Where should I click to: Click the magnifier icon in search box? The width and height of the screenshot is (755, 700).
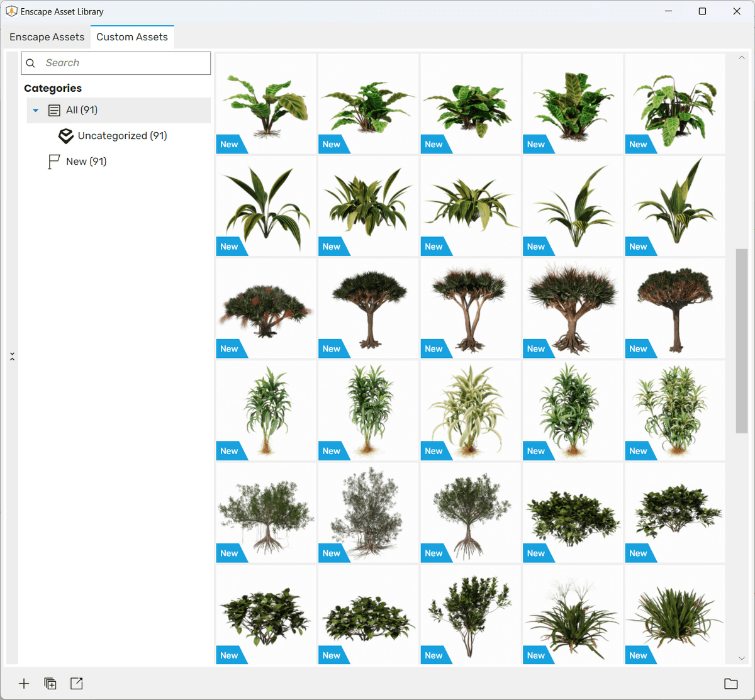coord(30,63)
